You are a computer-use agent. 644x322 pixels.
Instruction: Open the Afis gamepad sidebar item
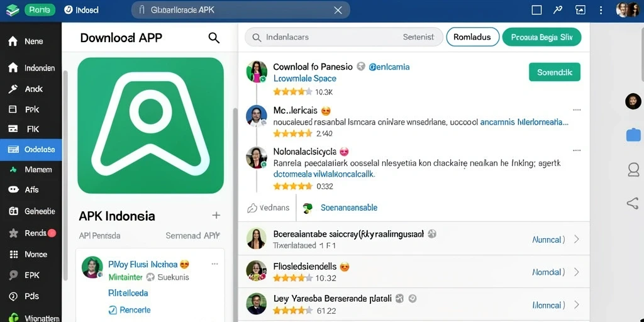[x=31, y=190]
